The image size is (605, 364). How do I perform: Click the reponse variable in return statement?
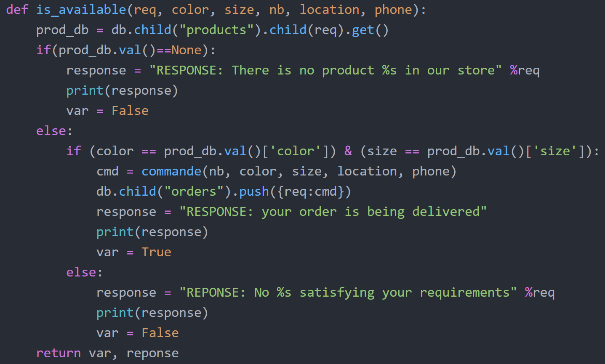pyautogui.click(x=152, y=353)
